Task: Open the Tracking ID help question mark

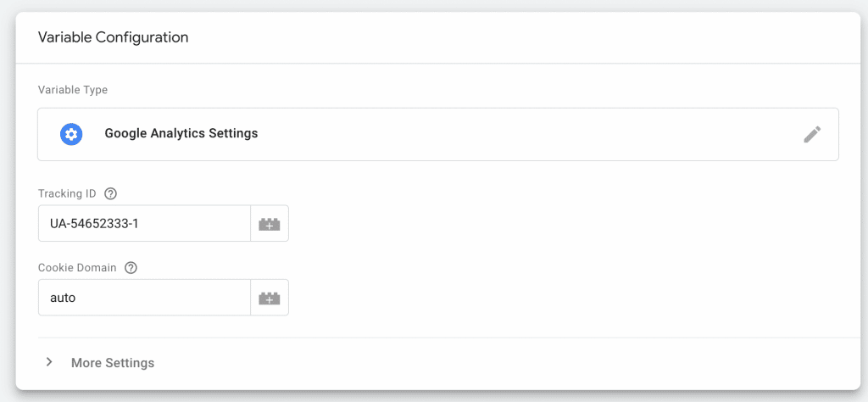Action: click(111, 194)
